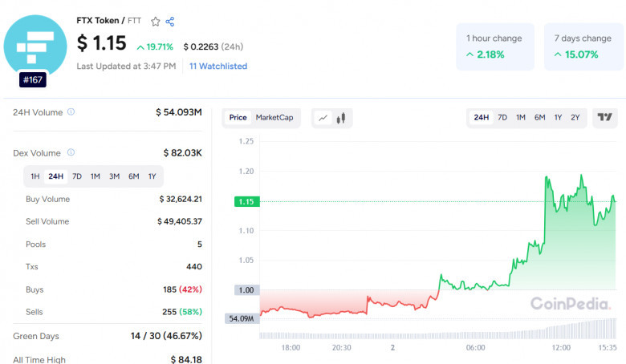Click the 54.09M volume axis label
Image resolution: width=626 pixels, height=364 pixels.
pyautogui.click(x=242, y=318)
